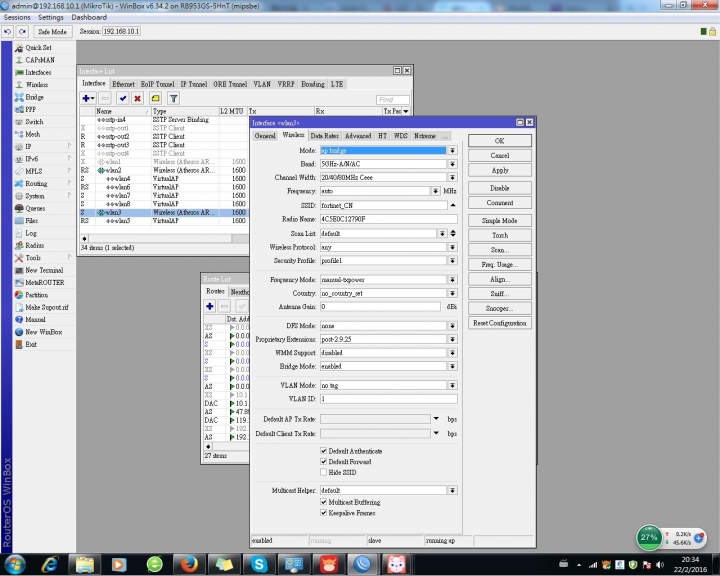Image resolution: width=720 pixels, height=576 pixels.
Task: Click the Make Supout.rif entry
Action: point(46,308)
